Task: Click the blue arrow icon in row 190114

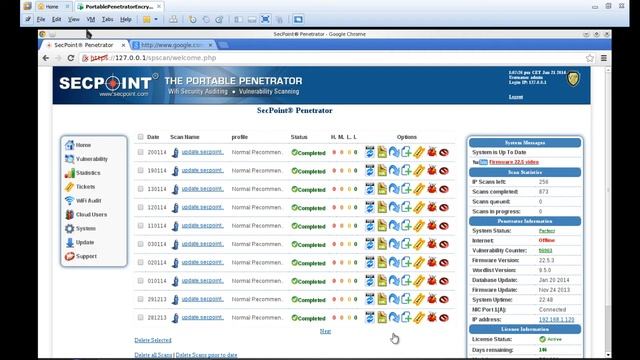Action: tap(394, 170)
